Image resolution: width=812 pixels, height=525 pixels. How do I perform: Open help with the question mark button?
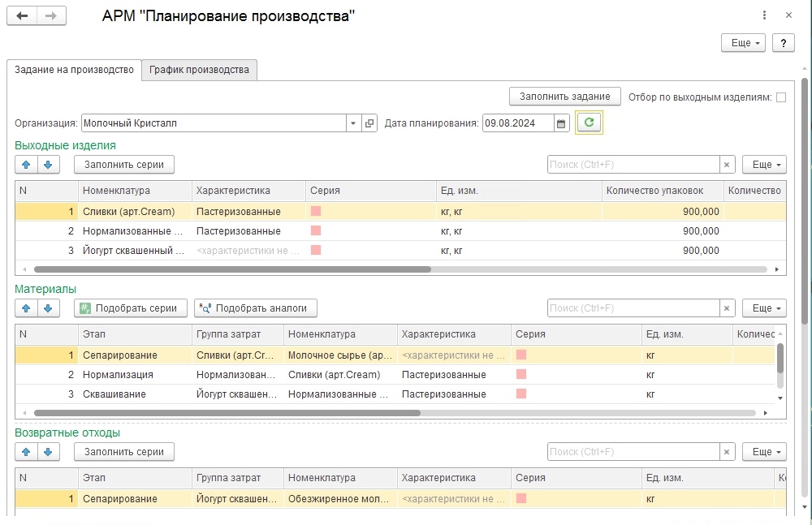783,43
